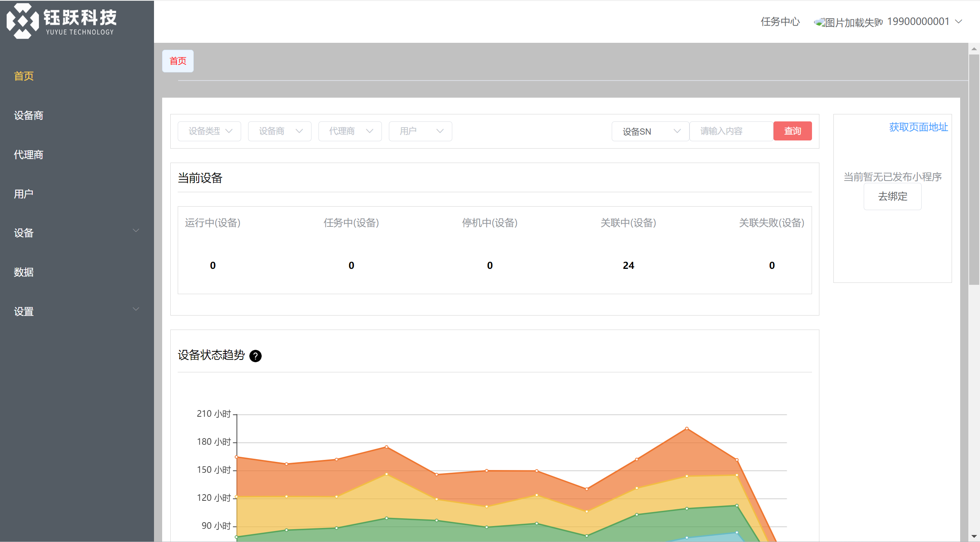The image size is (980, 542).
Task: Click the 120 小时 axis label
Action: [x=214, y=498]
